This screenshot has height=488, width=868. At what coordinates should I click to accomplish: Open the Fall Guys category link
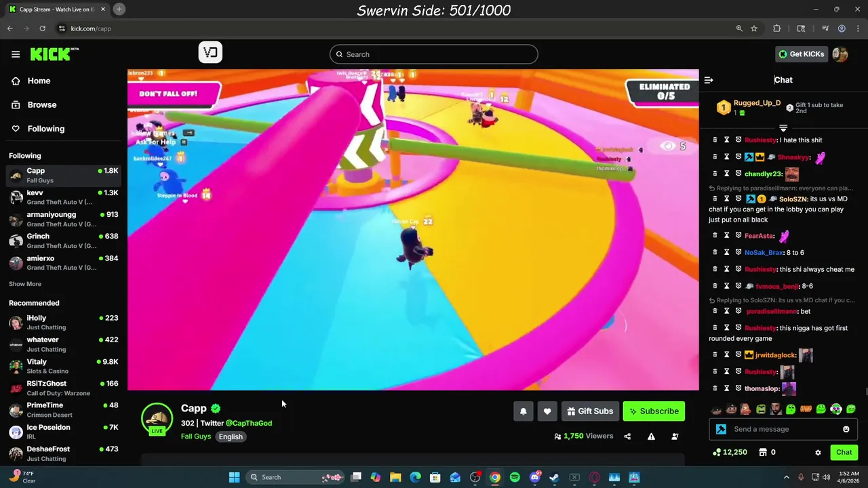pyautogui.click(x=196, y=436)
